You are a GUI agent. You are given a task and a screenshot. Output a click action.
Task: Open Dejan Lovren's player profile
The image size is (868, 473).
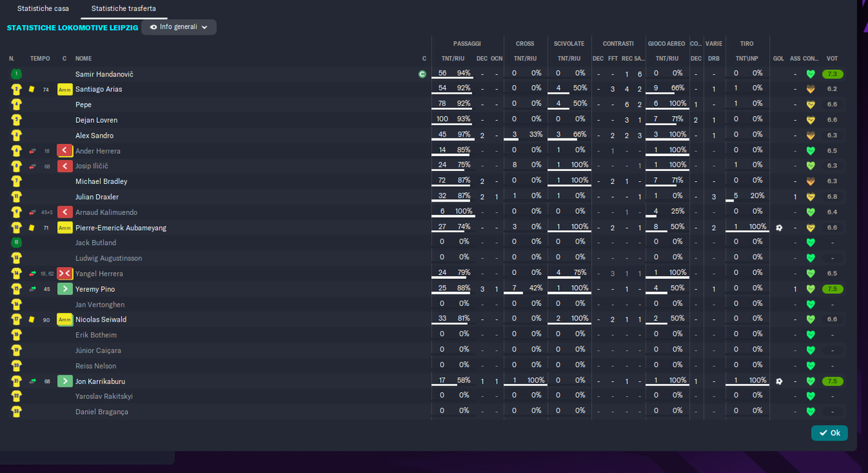(96, 120)
